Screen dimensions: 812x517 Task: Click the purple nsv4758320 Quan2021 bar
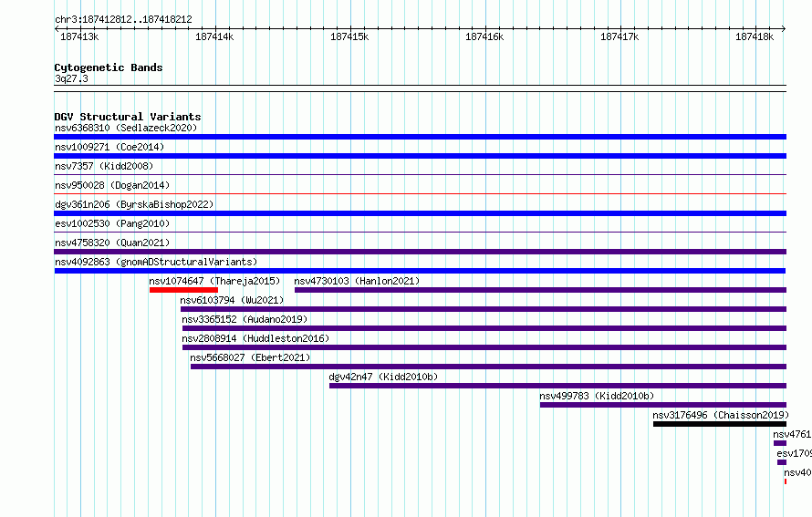pyautogui.click(x=420, y=252)
